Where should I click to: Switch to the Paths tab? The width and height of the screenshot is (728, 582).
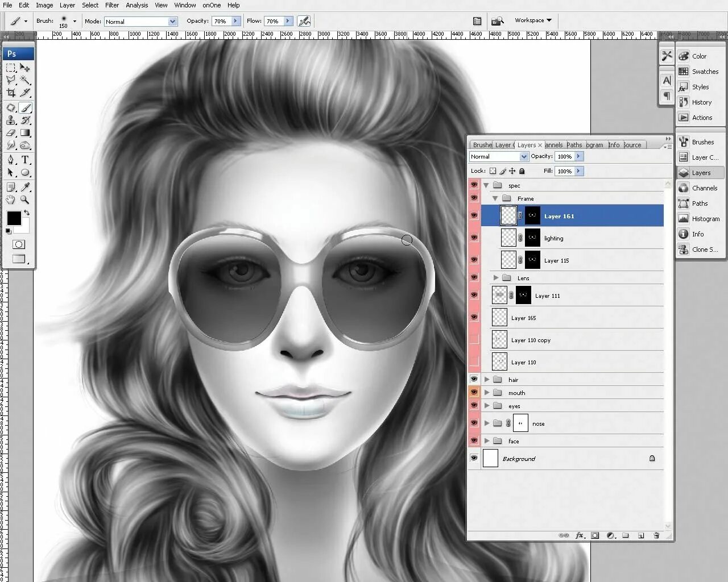pos(574,145)
